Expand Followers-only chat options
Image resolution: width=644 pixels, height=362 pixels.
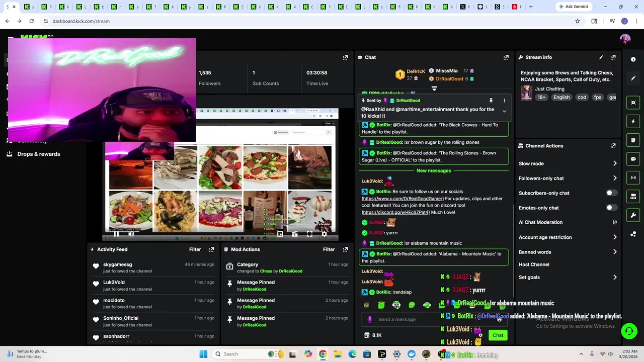[x=615, y=178]
